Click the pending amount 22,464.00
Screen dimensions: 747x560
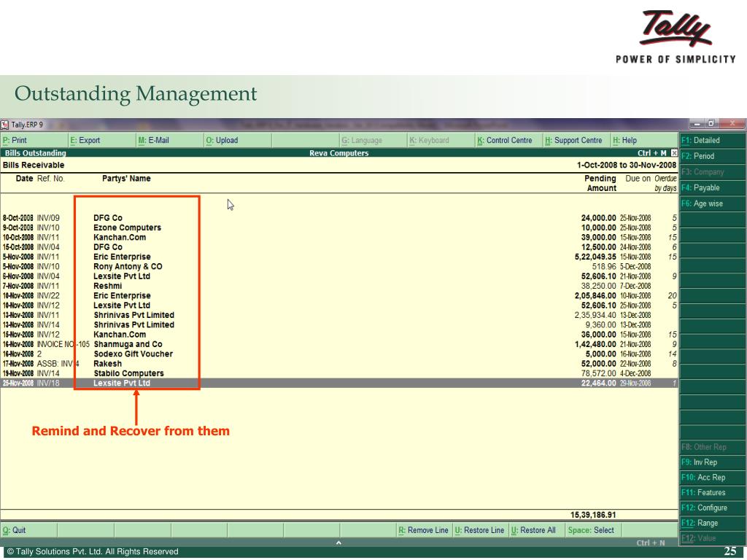click(x=598, y=384)
